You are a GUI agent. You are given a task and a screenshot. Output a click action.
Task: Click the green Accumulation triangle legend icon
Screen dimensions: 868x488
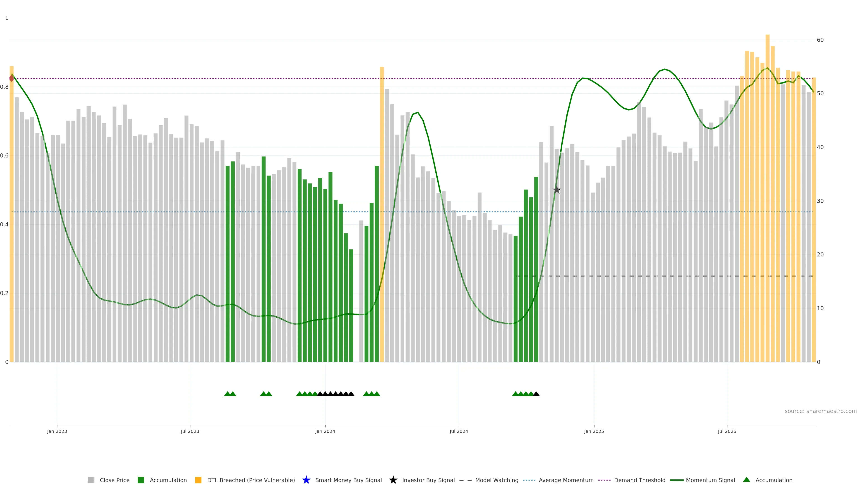click(746, 480)
